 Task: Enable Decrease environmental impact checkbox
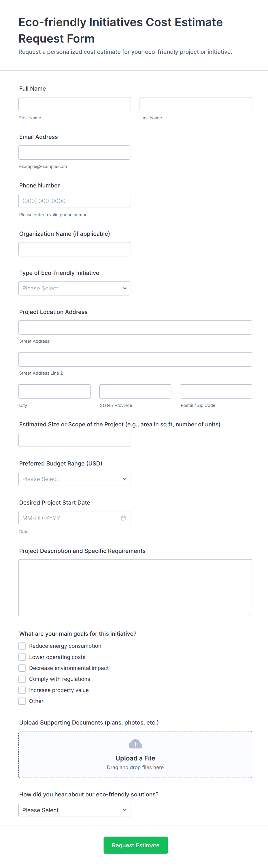[22, 668]
